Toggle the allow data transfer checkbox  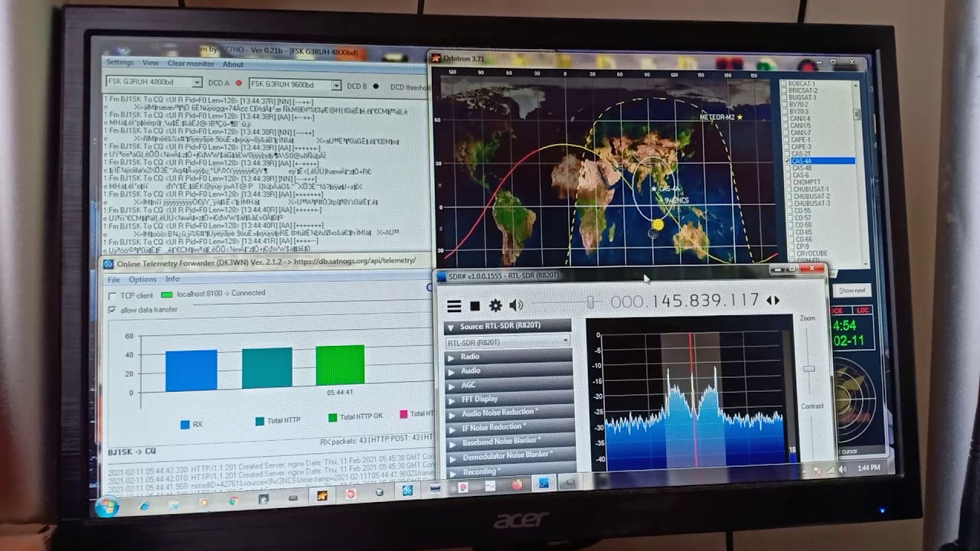[113, 310]
